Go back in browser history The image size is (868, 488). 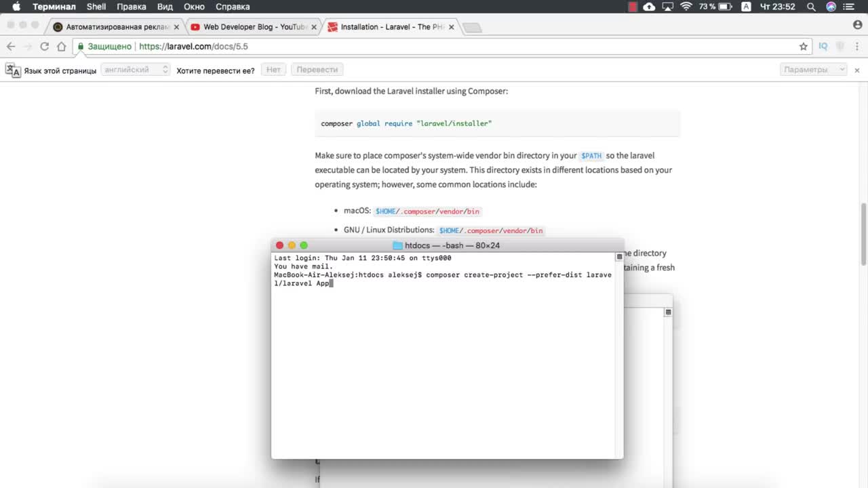pyautogui.click(x=10, y=46)
